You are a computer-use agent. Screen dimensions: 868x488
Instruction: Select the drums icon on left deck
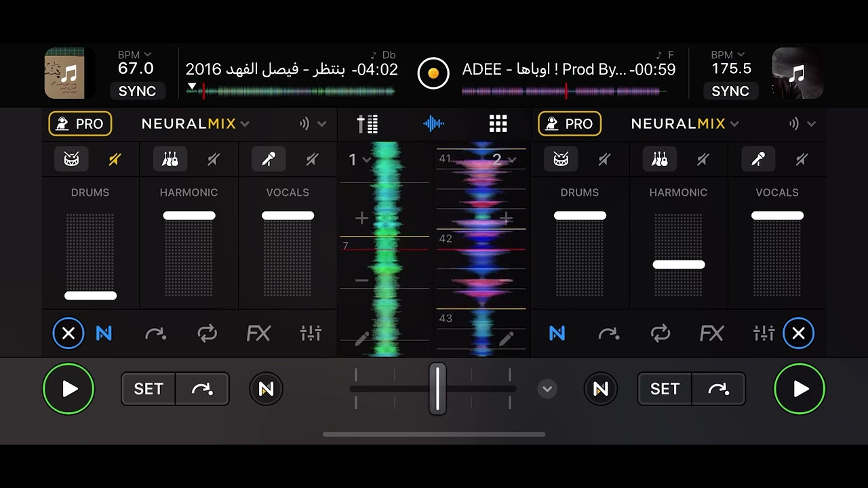click(71, 159)
